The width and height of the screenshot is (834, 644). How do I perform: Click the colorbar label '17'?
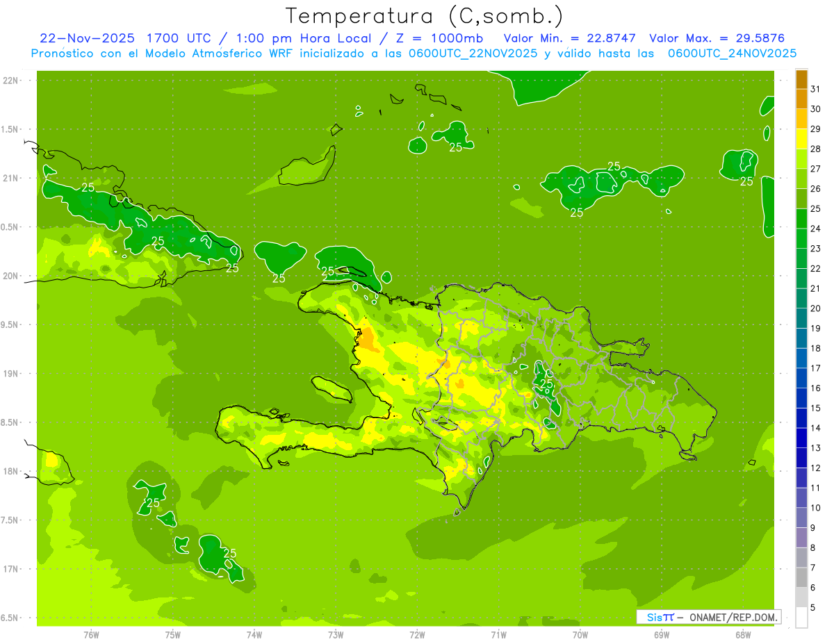[816, 368]
